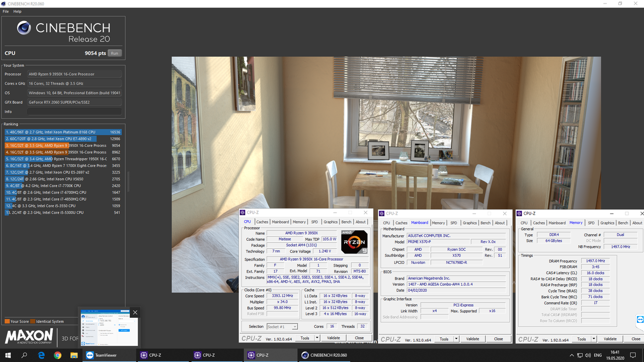The width and height of the screenshot is (644, 362).
Task: Open Tools dropdown arrow in Mainboard CPU-Z window
Action: pyautogui.click(x=457, y=339)
